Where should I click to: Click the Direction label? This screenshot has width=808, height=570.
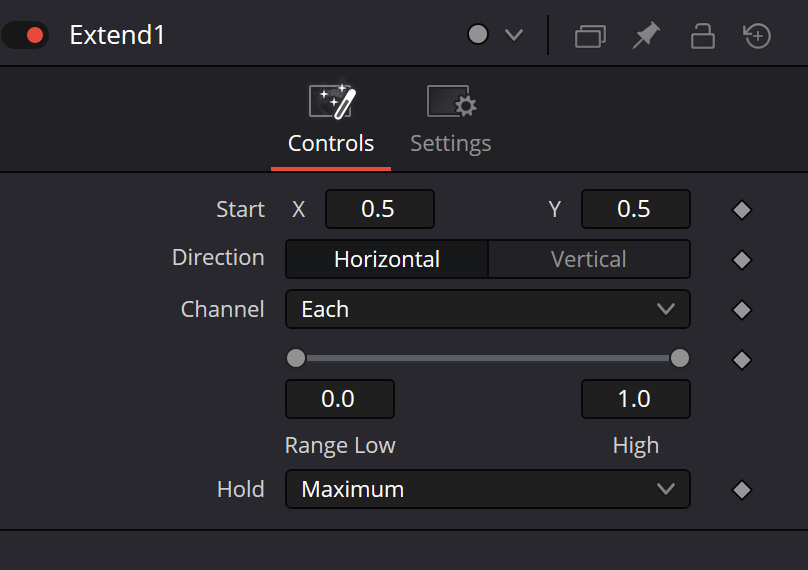click(218, 258)
